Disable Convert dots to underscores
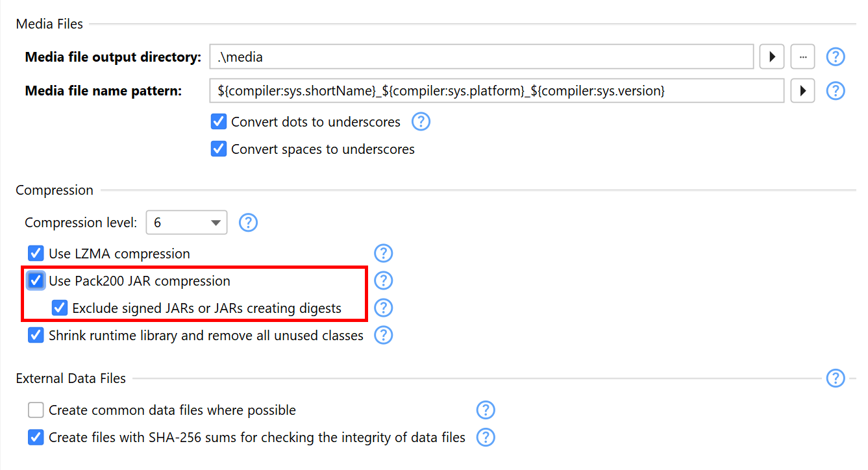The image size is (868, 470). [x=219, y=122]
